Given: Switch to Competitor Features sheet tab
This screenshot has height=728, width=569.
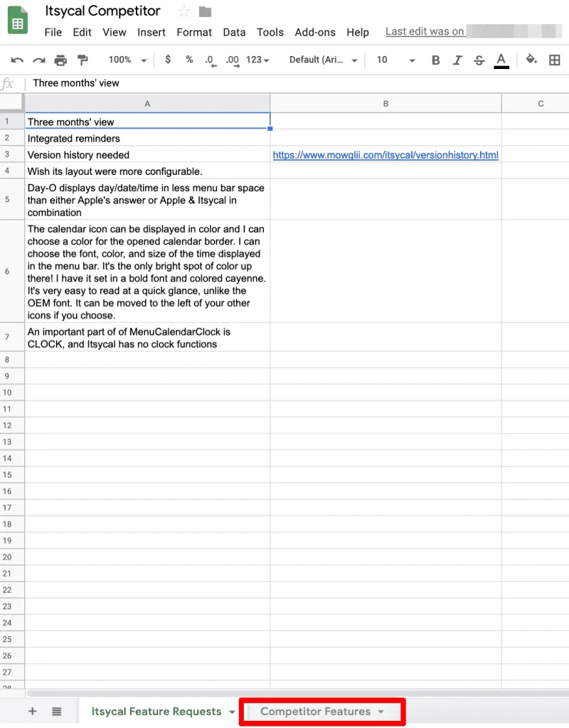Looking at the screenshot, I should [x=315, y=711].
